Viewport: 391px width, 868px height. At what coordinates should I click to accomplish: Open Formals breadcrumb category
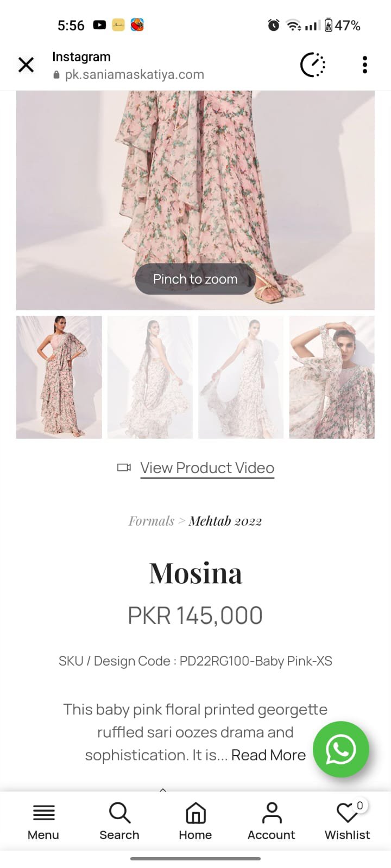(x=152, y=521)
